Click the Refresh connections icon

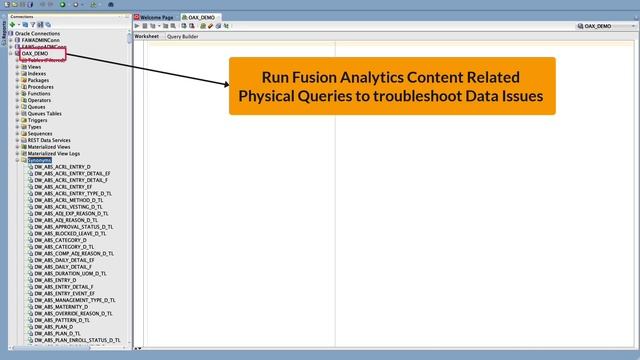(x=25, y=24)
